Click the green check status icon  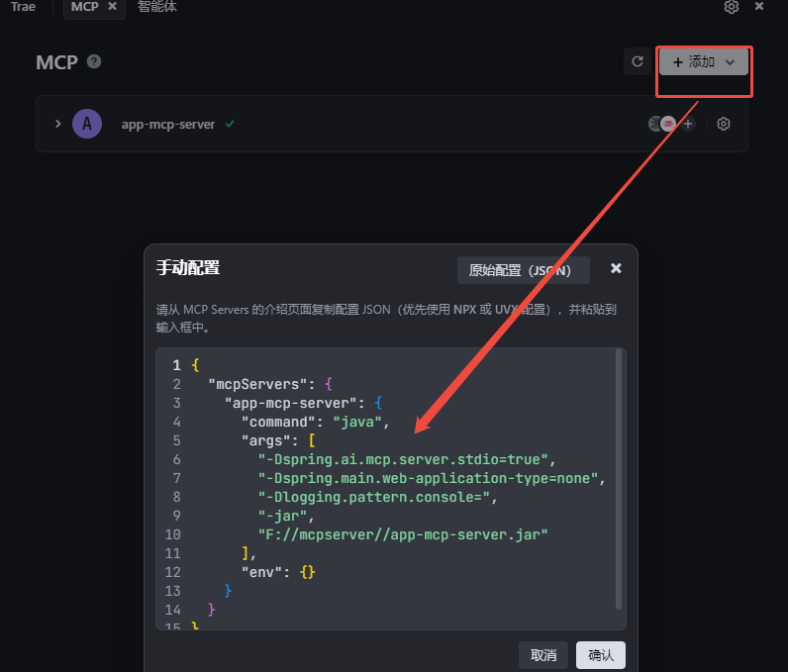click(x=230, y=124)
